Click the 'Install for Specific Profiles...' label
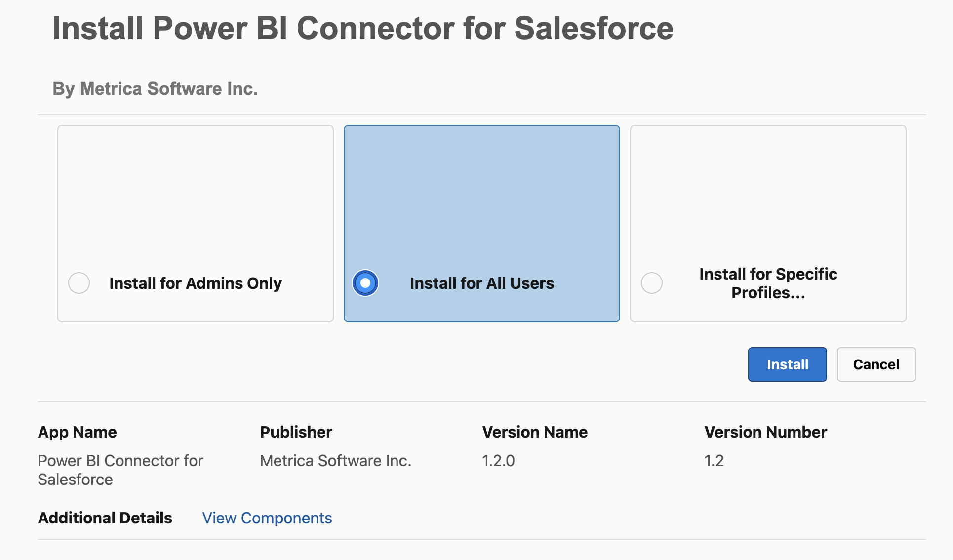 (768, 283)
